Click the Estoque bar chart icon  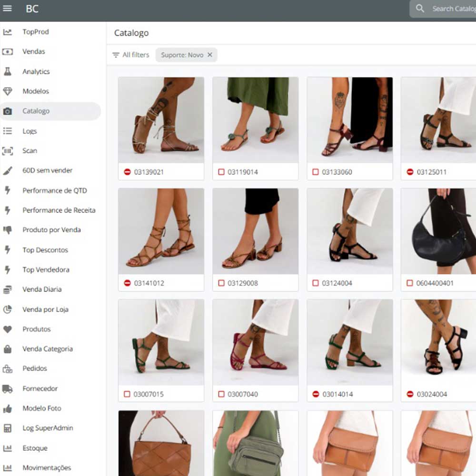coord(8,448)
